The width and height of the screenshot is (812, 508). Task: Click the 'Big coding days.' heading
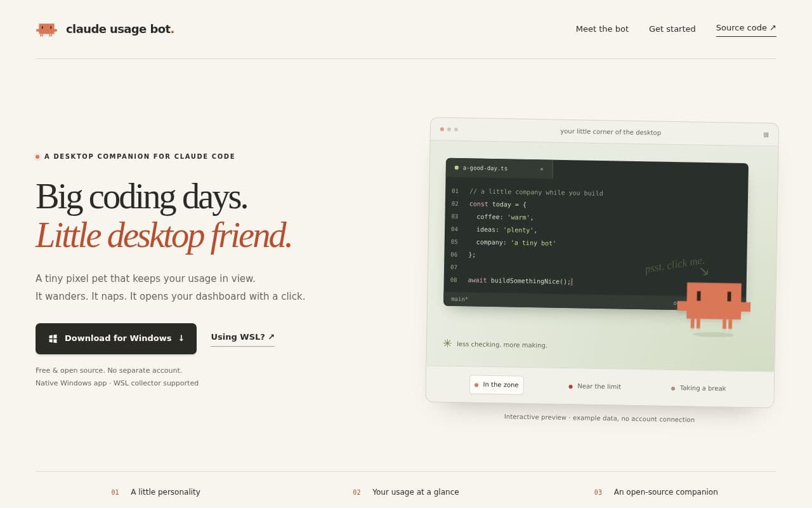(x=141, y=197)
